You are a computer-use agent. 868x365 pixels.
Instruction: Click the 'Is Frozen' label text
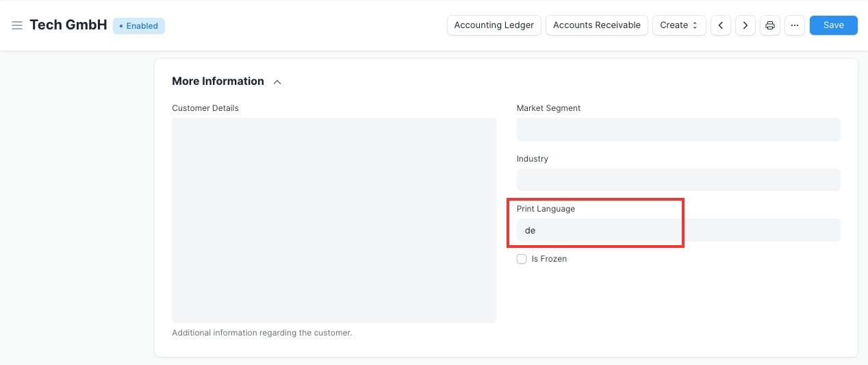(549, 259)
